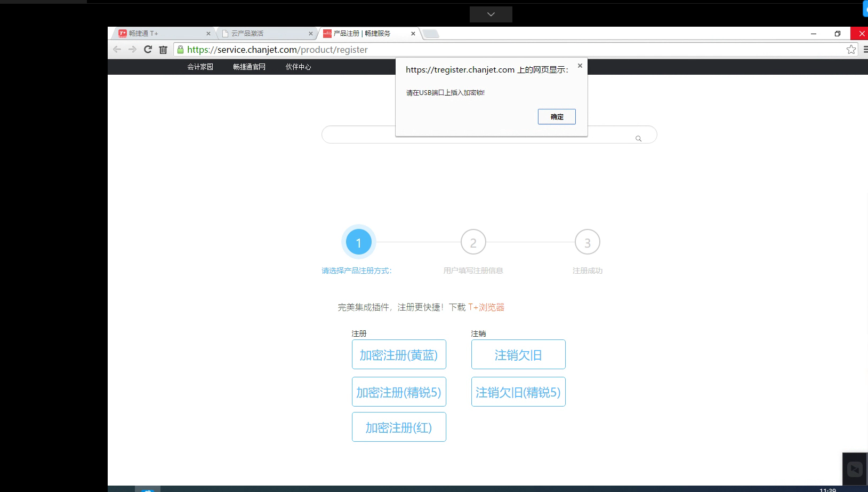Click the search magnifier icon

638,139
